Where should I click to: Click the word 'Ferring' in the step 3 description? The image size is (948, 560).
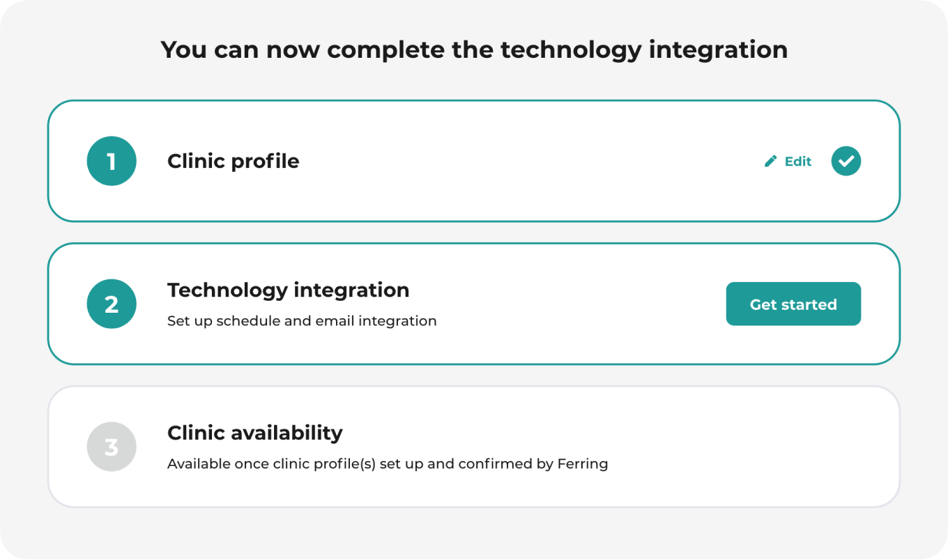coord(583,464)
